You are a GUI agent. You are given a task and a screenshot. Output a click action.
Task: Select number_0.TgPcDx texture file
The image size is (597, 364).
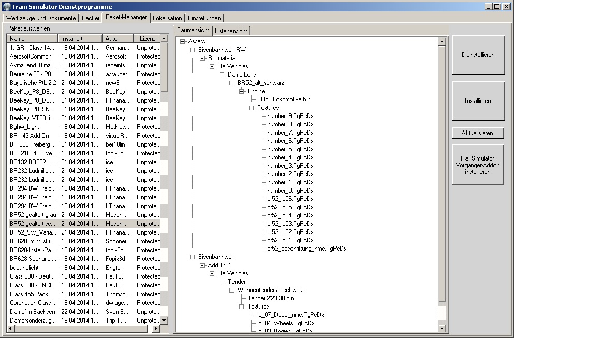(x=290, y=191)
